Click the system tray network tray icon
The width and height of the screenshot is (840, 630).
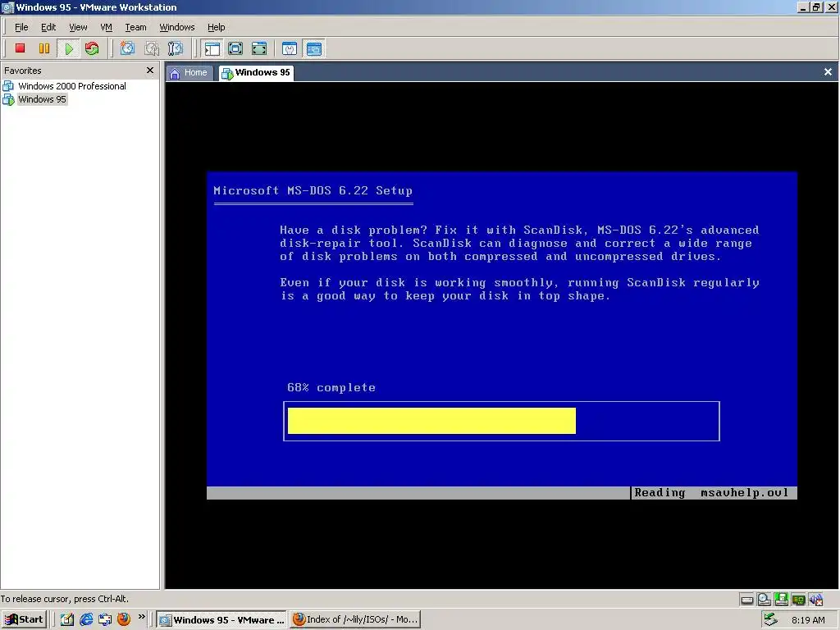pyautogui.click(x=770, y=620)
